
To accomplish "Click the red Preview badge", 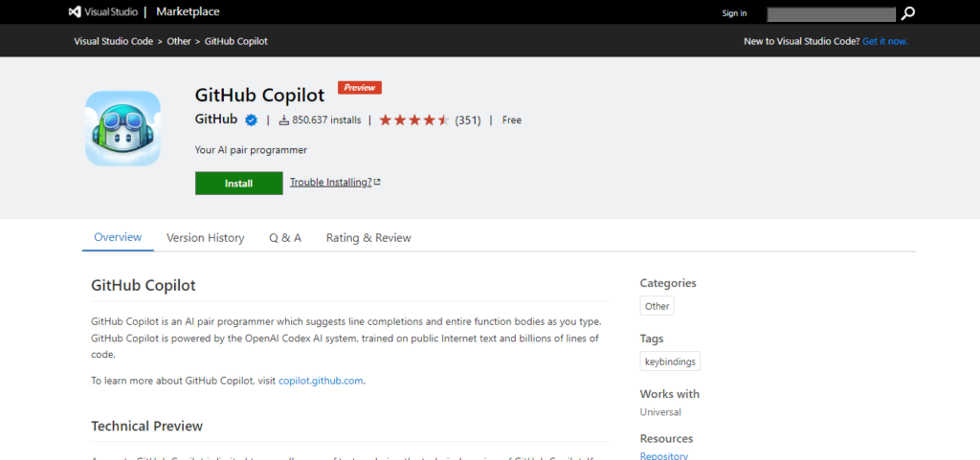I will (x=360, y=88).
